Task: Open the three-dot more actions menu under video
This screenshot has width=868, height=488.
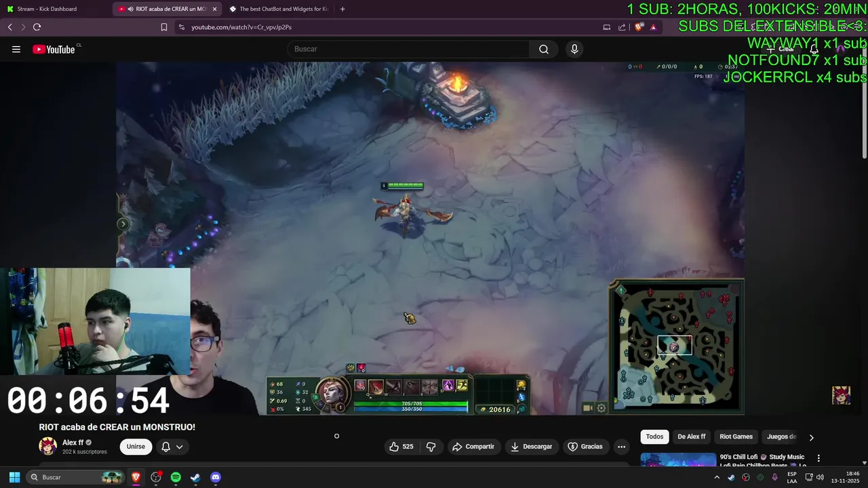Action: [621, 447]
